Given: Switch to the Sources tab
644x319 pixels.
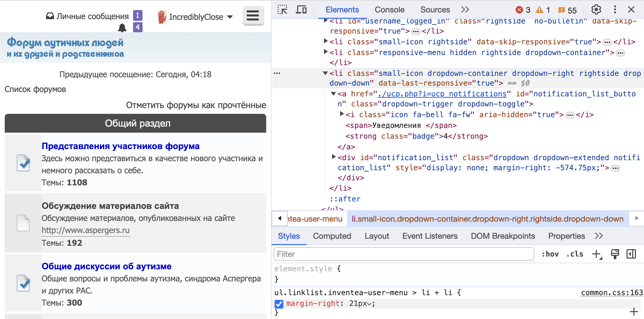Looking at the screenshot, I should tap(435, 10).
